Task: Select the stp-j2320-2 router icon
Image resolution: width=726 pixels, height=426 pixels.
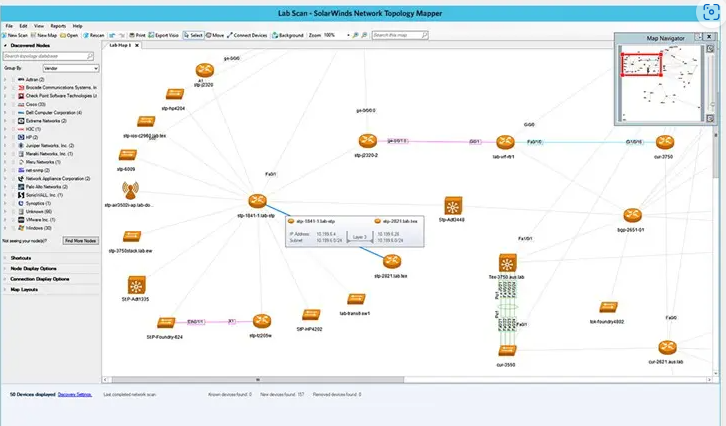Action: 368,140
